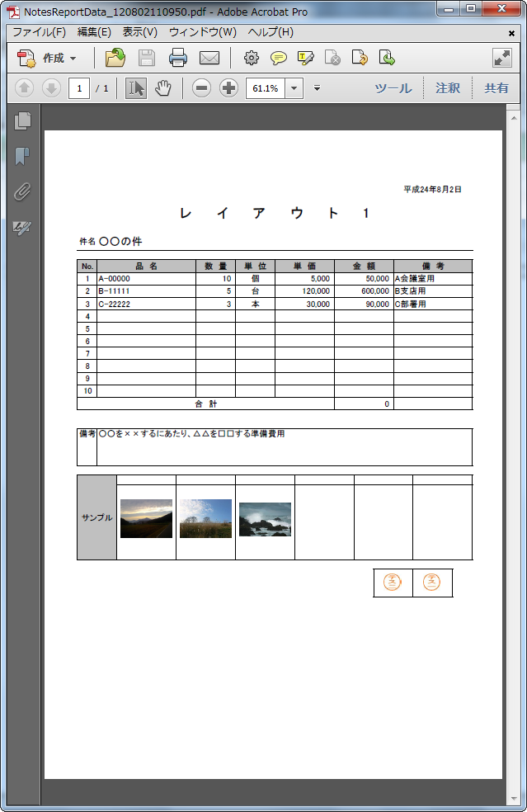Image resolution: width=527 pixels, height=812 pixels.
Task: Show the Bookmarks panel
Action: (x=22, y=156)
